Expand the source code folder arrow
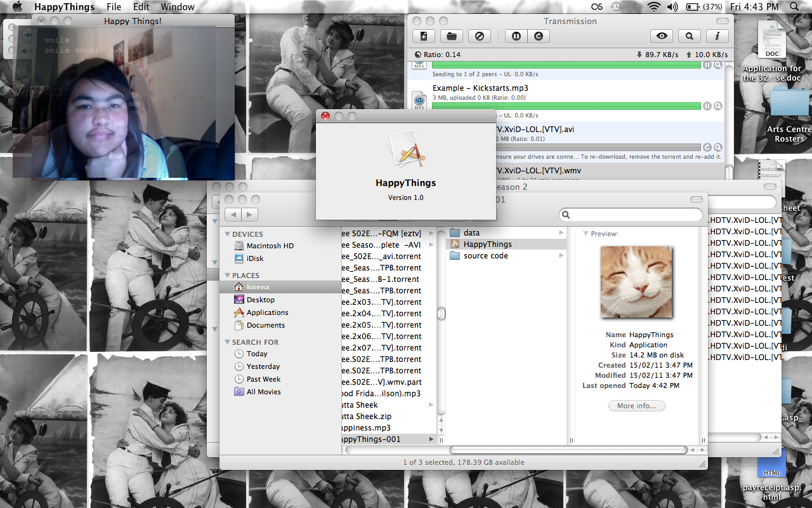 (561, 256)
